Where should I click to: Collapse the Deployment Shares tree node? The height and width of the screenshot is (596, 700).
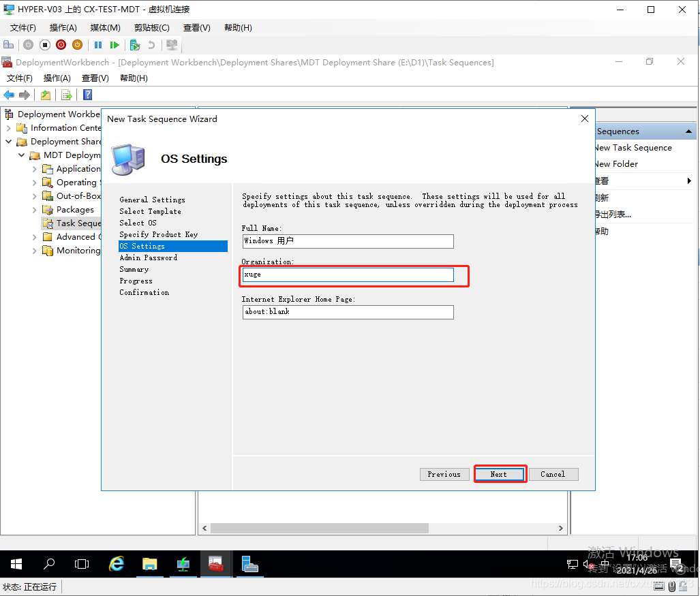coord(8,142)
